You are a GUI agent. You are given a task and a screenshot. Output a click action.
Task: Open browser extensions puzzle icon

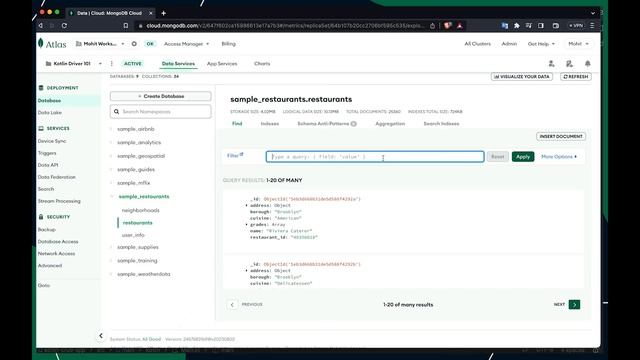(517, 25)
